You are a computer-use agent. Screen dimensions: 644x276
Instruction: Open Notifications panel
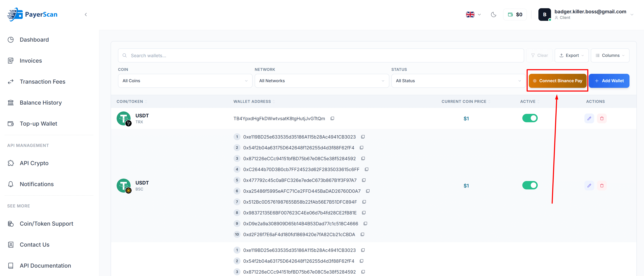point(37,184)
